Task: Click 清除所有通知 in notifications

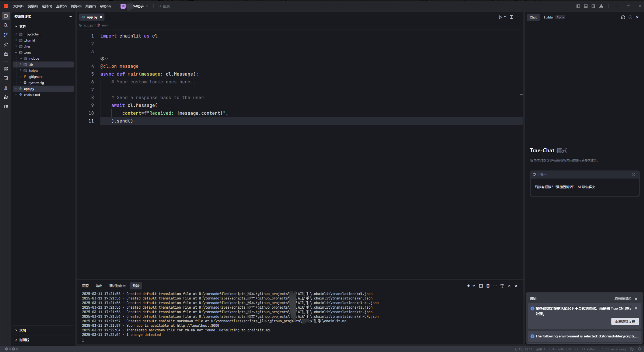Action: (x=622, y=298)
